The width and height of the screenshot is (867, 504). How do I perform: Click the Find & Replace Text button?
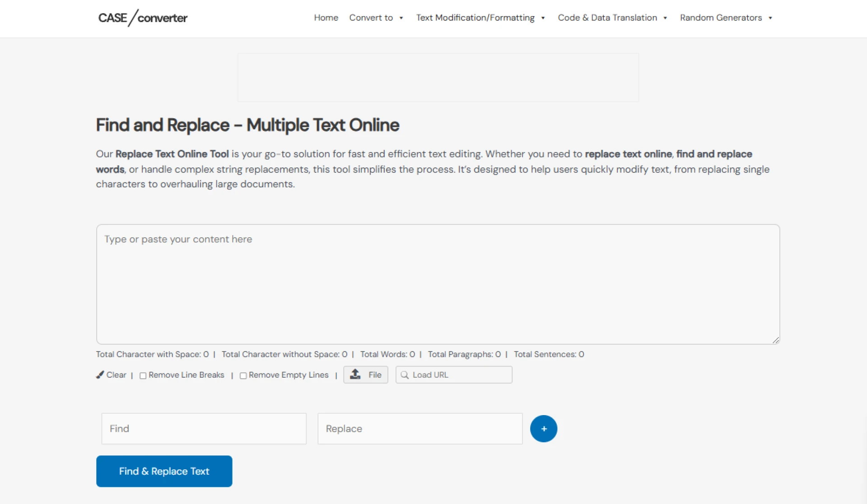point(164,471)
